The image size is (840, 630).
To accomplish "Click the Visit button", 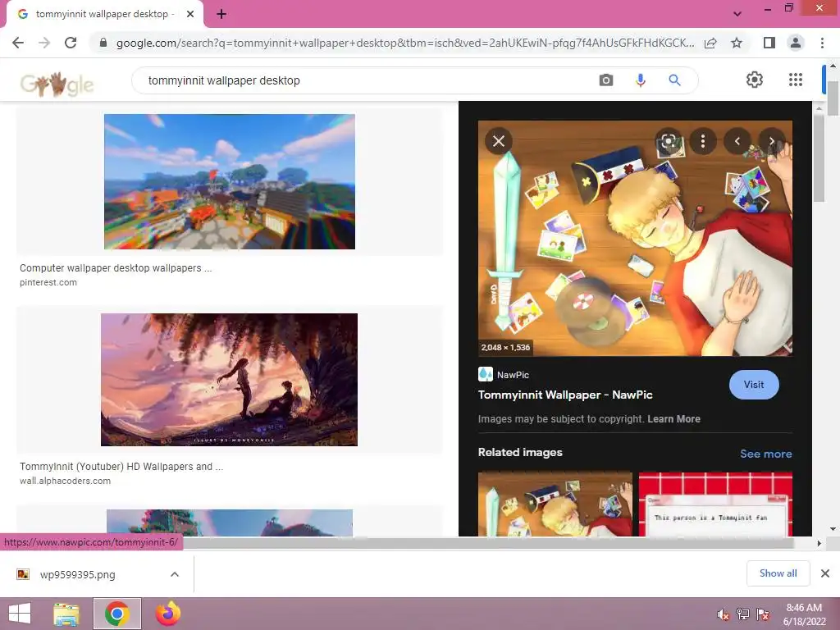I will point(754,385).
